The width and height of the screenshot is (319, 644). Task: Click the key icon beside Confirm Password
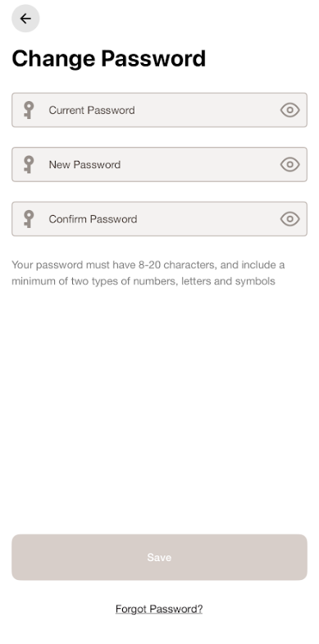tap(29, 219)
